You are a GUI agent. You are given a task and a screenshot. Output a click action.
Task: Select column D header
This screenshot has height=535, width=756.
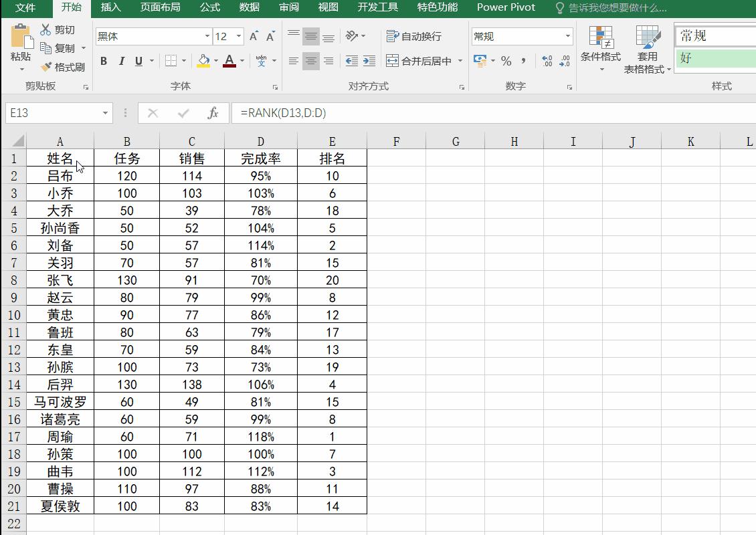pos(261,141)
